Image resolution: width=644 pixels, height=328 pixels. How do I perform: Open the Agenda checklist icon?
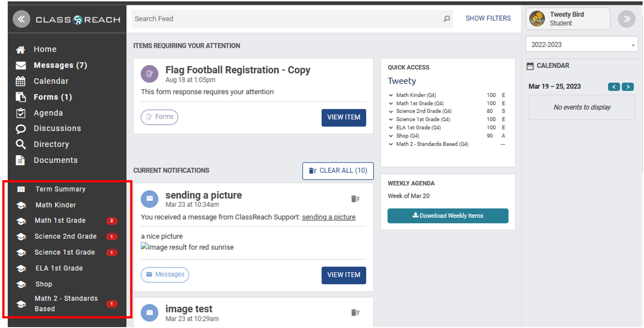tap(20, 113)
